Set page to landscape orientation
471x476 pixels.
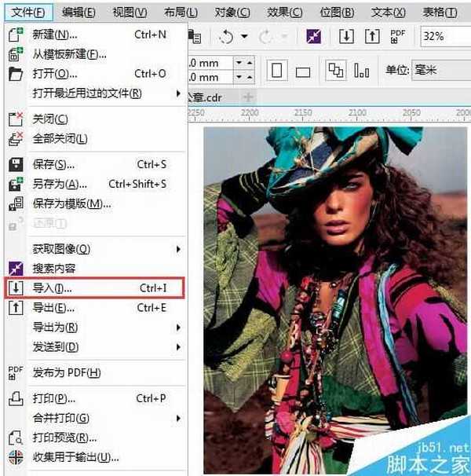click(x=302, y=71)
